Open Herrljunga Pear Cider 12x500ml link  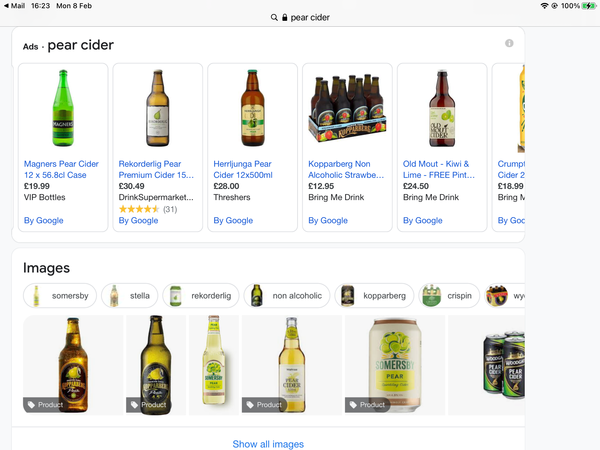click(243, 170)
